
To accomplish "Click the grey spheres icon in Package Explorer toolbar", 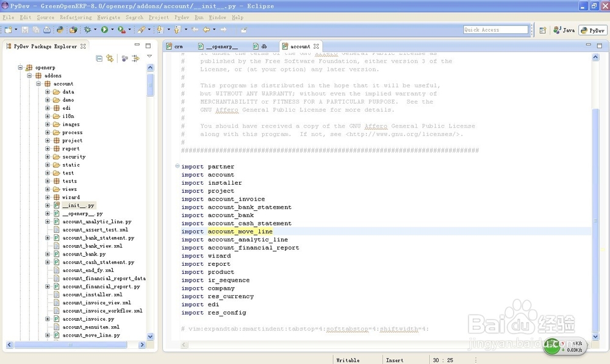I will tap(124, 59).
